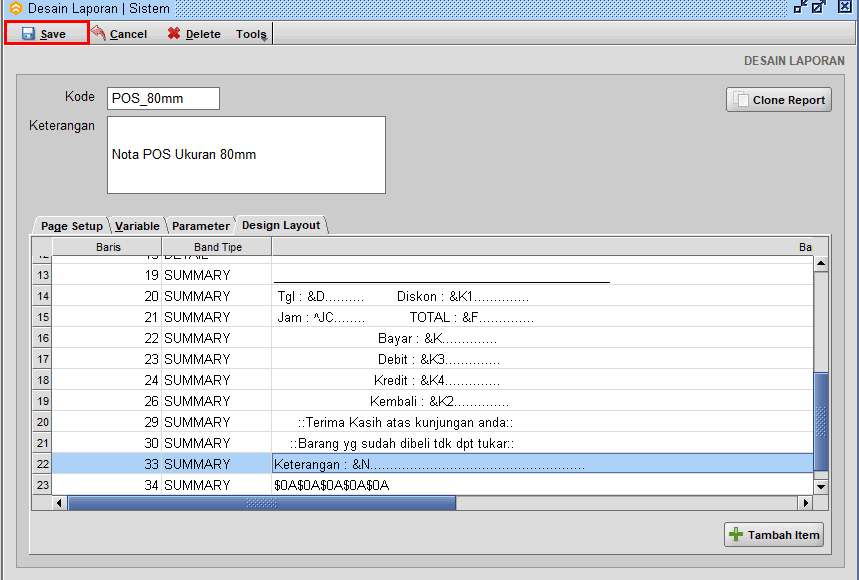Select row 23 with $0A codes
The height and width of the screenshot is (580, 859).
click(540, 485)
